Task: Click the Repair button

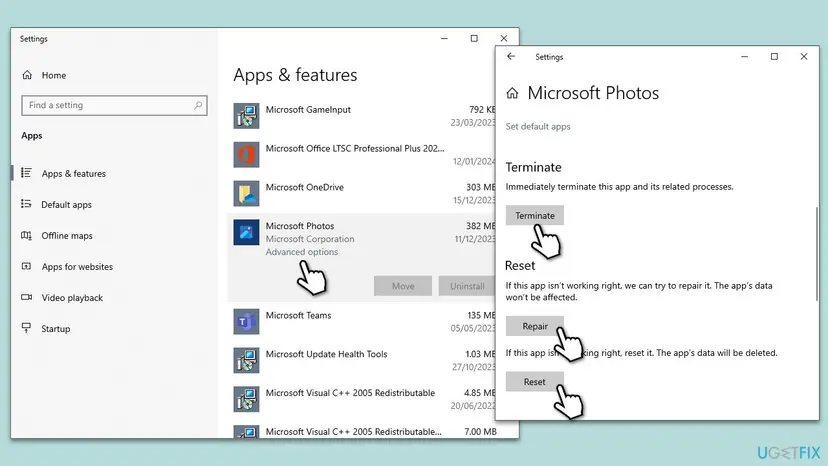Action: point(534,326)
